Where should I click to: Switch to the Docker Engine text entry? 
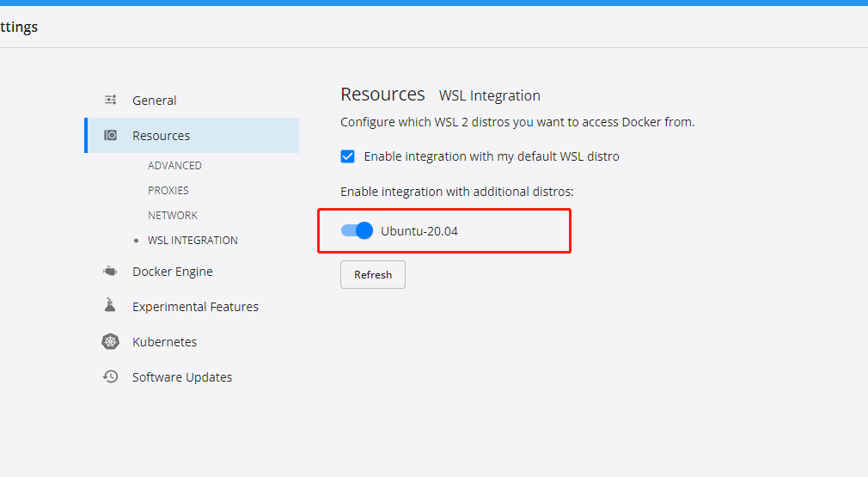click(173, 272)
